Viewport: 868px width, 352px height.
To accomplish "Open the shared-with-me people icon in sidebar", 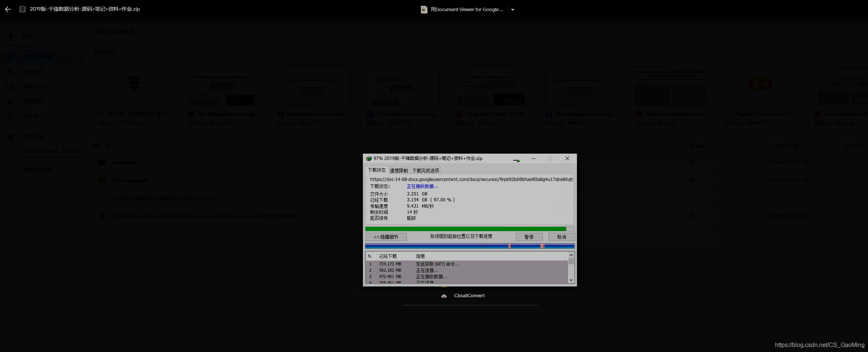I will click(10, 71).
